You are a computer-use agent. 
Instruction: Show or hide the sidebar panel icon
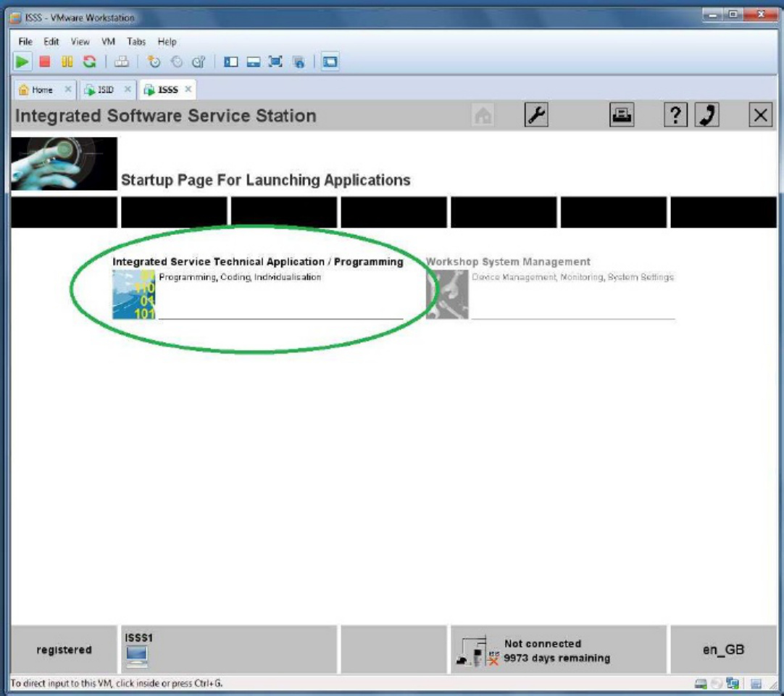(231, 62)
